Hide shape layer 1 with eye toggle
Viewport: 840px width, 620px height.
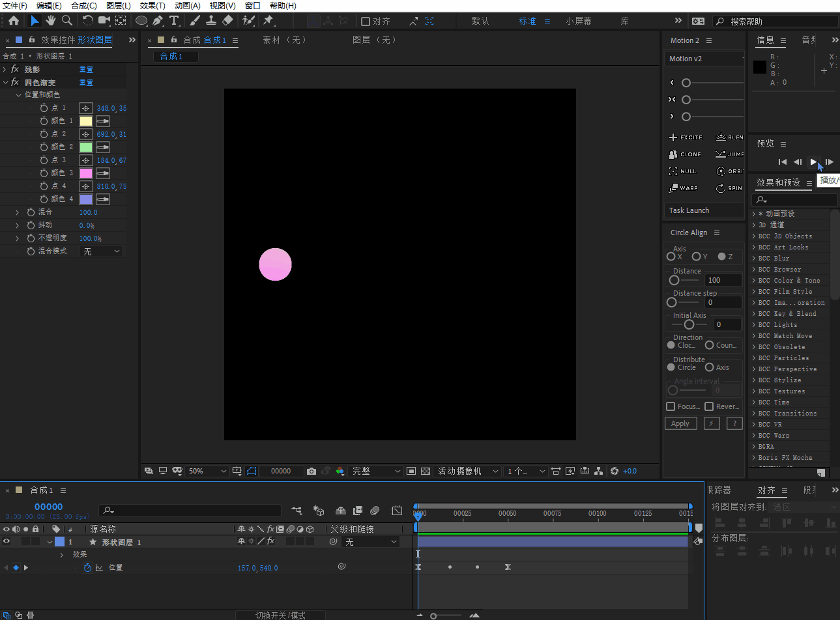click(x=7, y=541)
